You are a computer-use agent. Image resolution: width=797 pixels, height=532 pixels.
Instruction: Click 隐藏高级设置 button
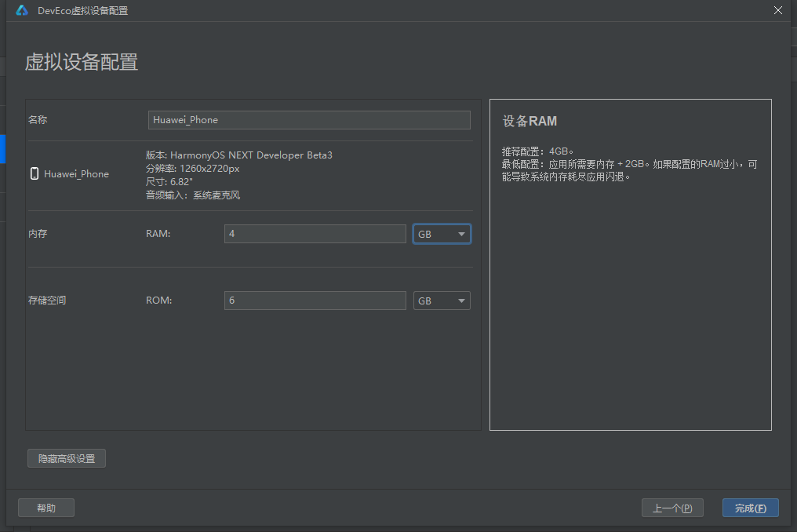tap(67, 458)
